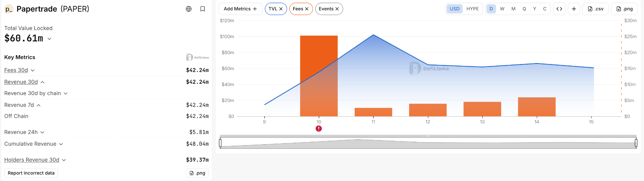Open the embed code icon
The width and height of the screenshot is (644, 181).
coord(559,9)
